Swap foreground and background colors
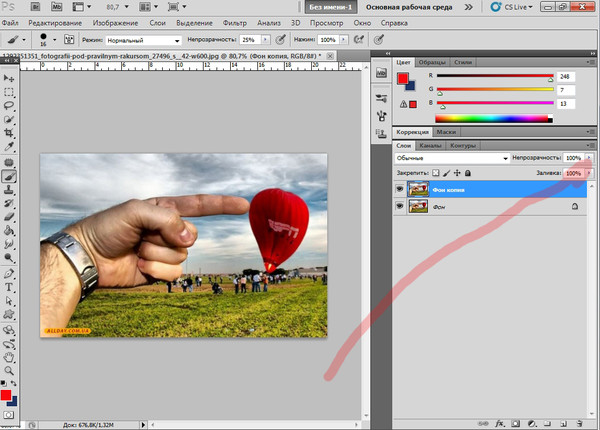 tap(14, 383)
